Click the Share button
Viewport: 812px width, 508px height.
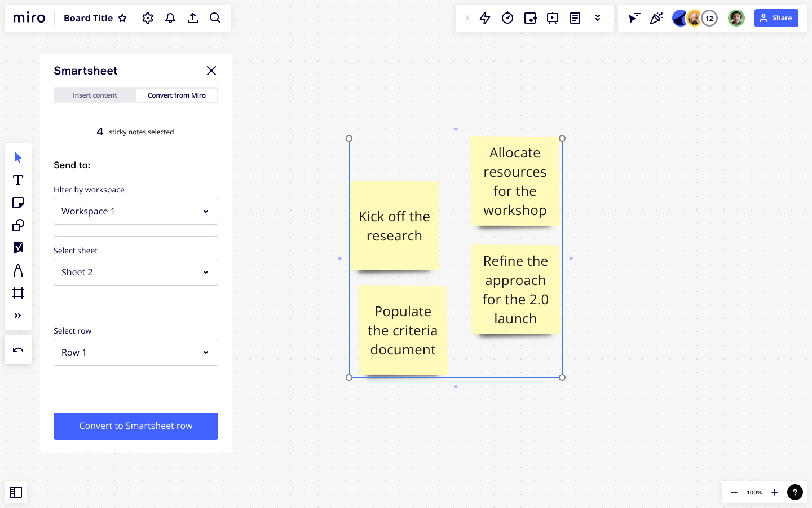tap(776, 18)
